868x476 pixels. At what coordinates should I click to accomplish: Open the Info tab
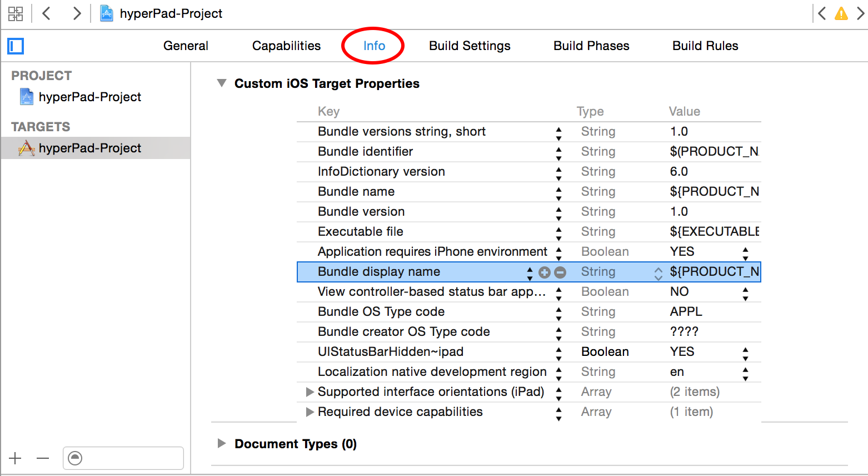[374, 46]
